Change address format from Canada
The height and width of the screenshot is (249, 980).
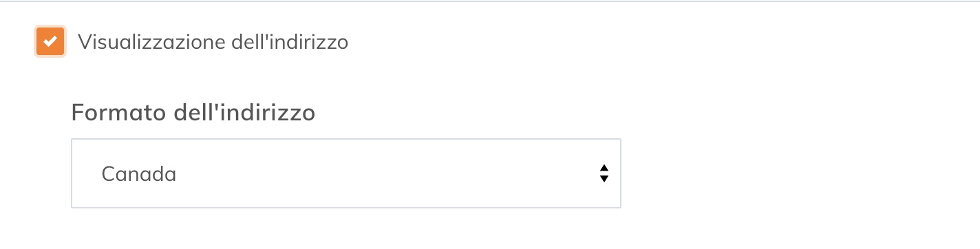pos(346,173)
